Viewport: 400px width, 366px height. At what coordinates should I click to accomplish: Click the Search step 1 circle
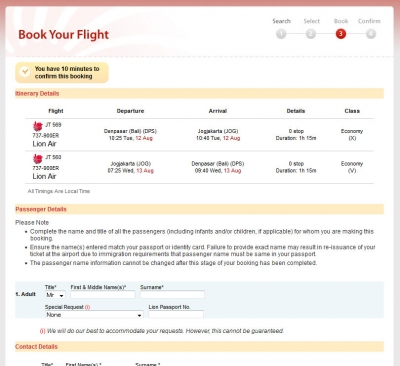[x=281, y=34]
